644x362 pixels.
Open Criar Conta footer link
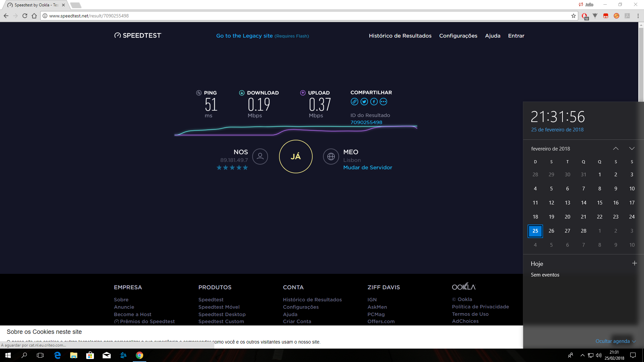(297, 321)
